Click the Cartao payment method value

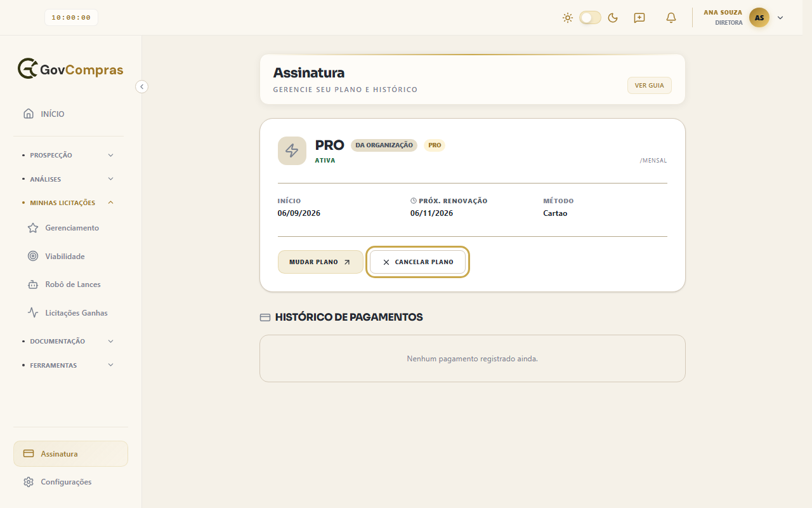click(x=555, y=213)
